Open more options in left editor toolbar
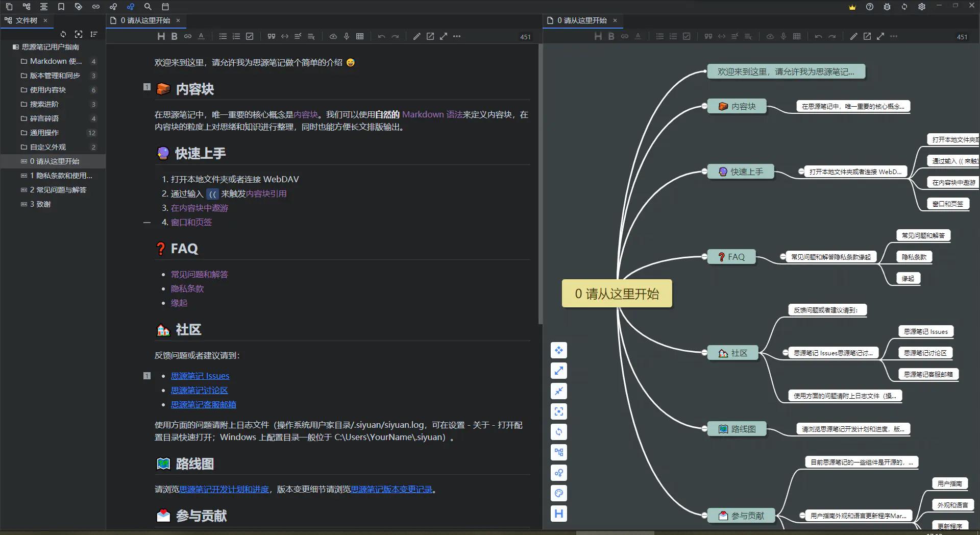 point(457,36)
